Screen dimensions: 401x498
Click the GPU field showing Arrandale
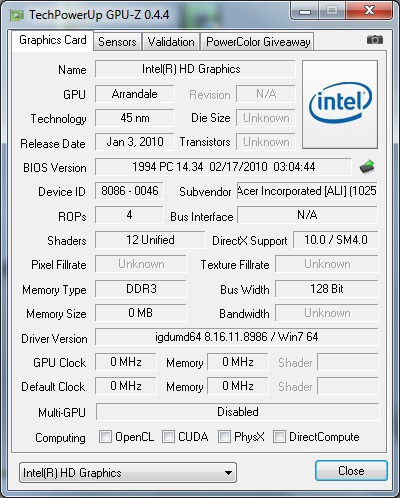click(135, 94)
